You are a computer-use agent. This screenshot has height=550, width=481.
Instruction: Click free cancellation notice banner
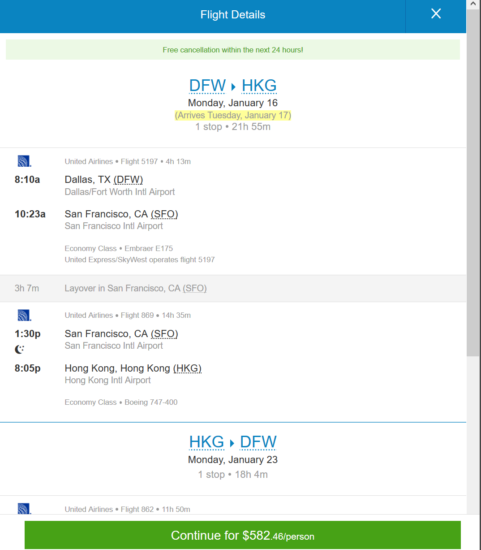tap(233, 50)
